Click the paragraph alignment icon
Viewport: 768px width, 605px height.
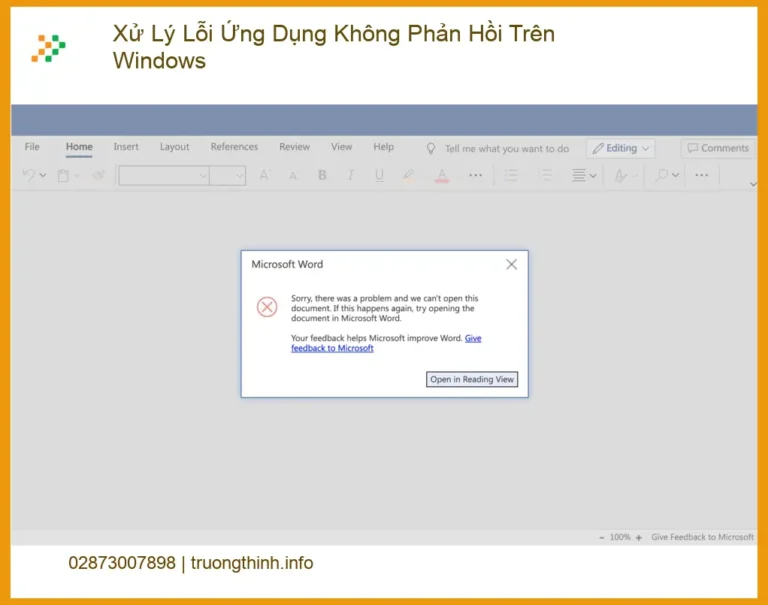578,175
